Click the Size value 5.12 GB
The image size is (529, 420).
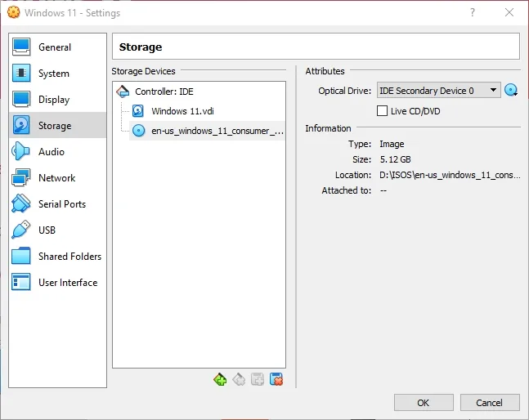point(396,159)
